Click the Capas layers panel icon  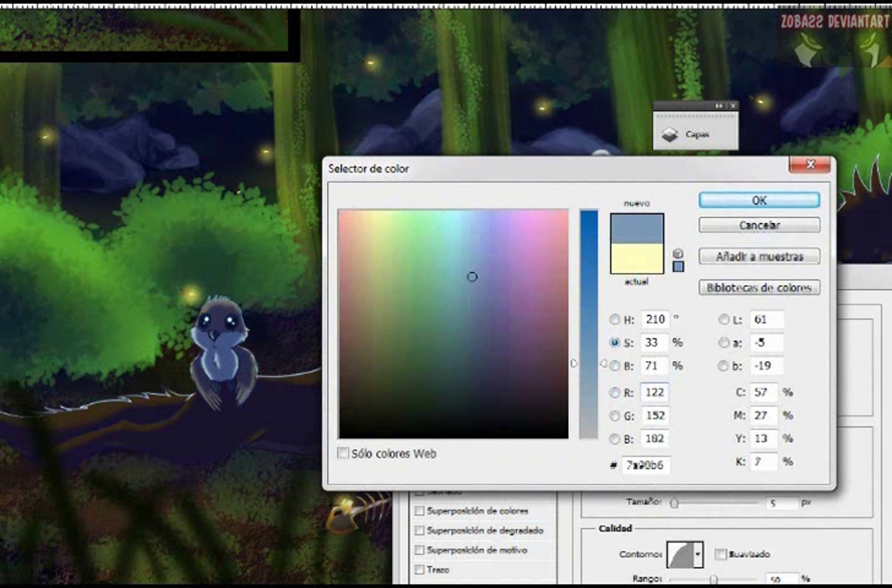670,135
